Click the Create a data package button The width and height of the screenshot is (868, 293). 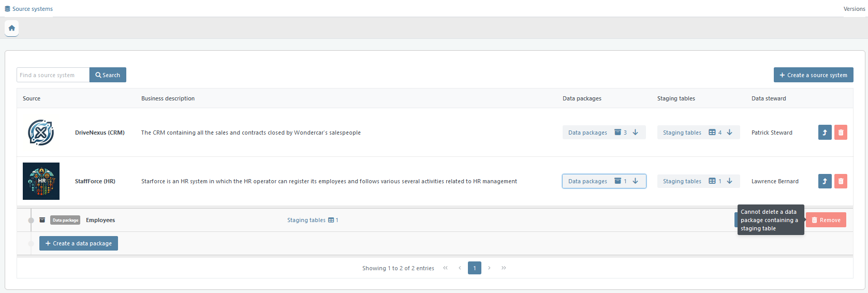pos(79,243)
